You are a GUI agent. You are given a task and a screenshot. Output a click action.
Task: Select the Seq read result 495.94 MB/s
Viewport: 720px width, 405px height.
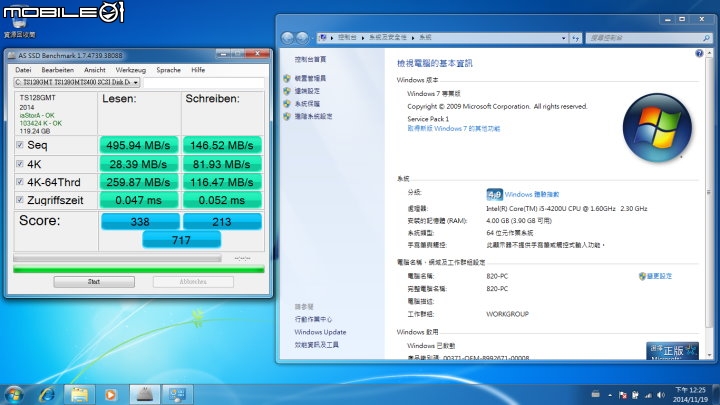(139, 145)
